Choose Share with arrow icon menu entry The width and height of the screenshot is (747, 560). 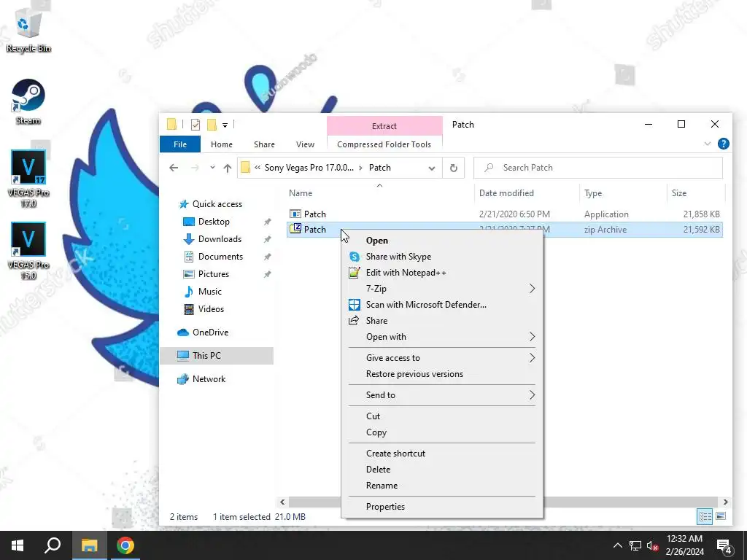(442, 321)
